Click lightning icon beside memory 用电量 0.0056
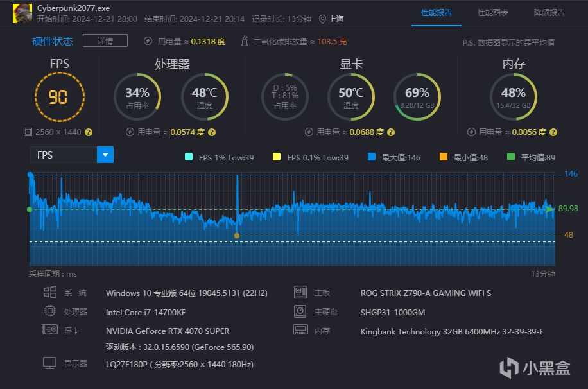588x389 pixels. [471, 132]
